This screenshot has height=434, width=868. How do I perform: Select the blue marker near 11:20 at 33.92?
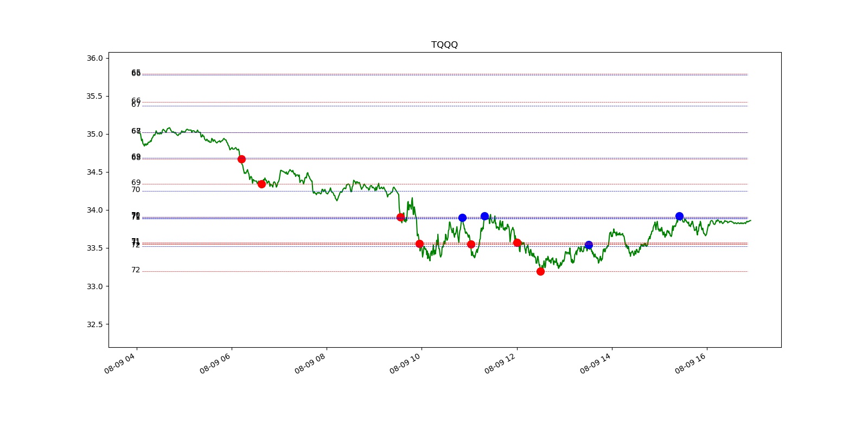pos(484,216)
